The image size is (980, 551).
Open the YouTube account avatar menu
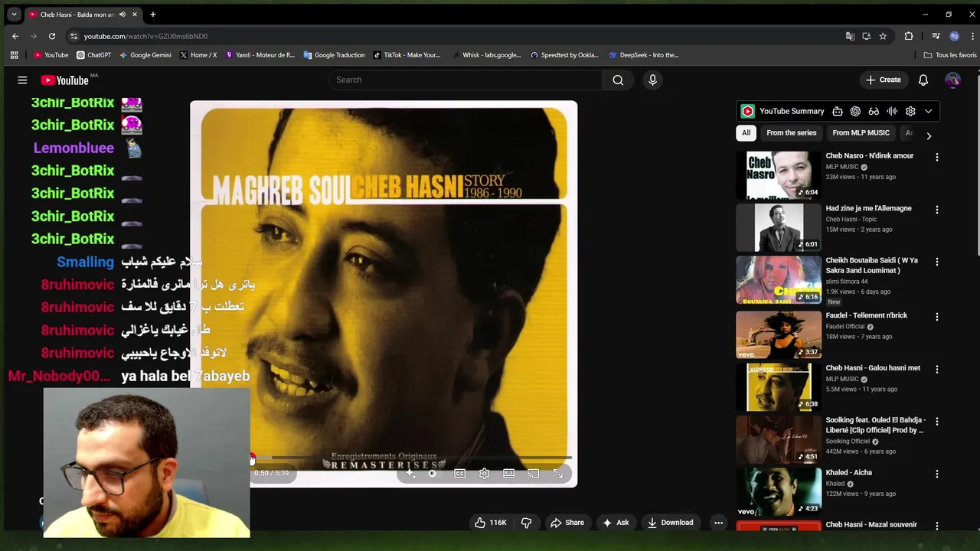[x=952, y=80]
